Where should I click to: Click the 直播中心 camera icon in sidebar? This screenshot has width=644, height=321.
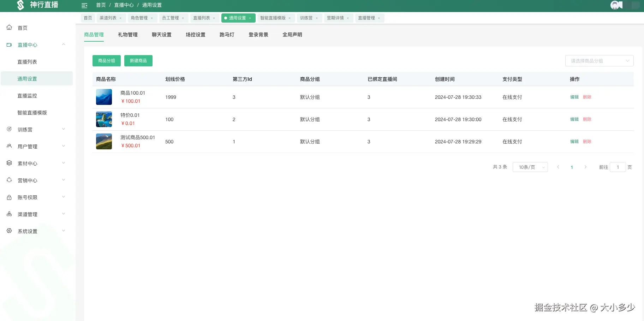pos(9,45)
